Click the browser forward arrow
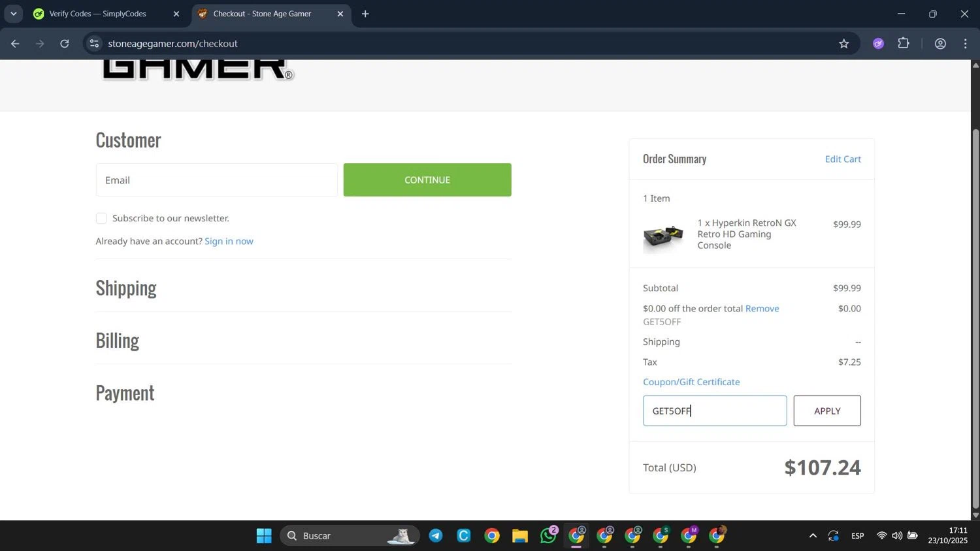 40,44
